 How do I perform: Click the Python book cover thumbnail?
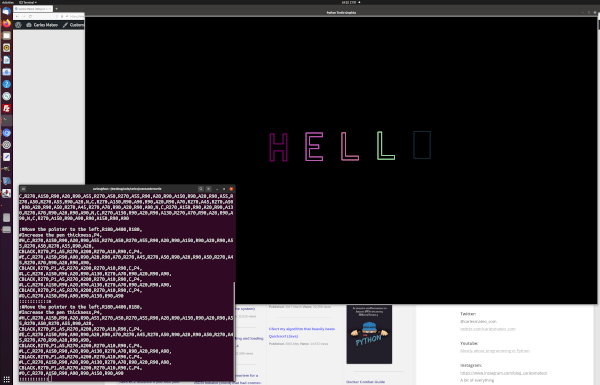[369, 334]
